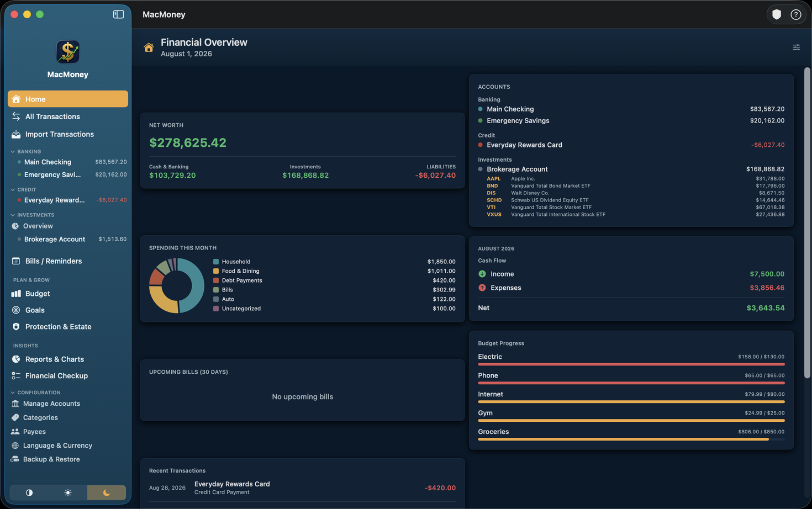Select Home in the sidebar

(68, 99)
